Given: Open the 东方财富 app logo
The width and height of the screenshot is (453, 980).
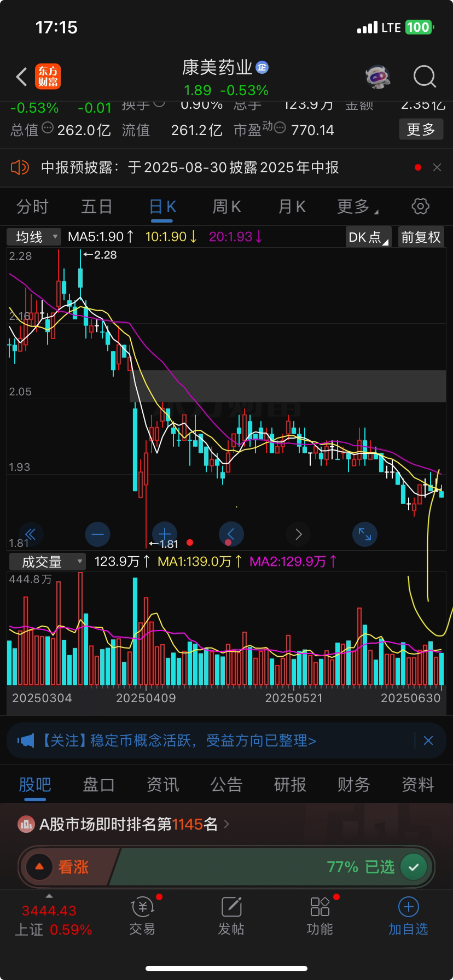Looking at the screenshot, I should pos(48,77).
